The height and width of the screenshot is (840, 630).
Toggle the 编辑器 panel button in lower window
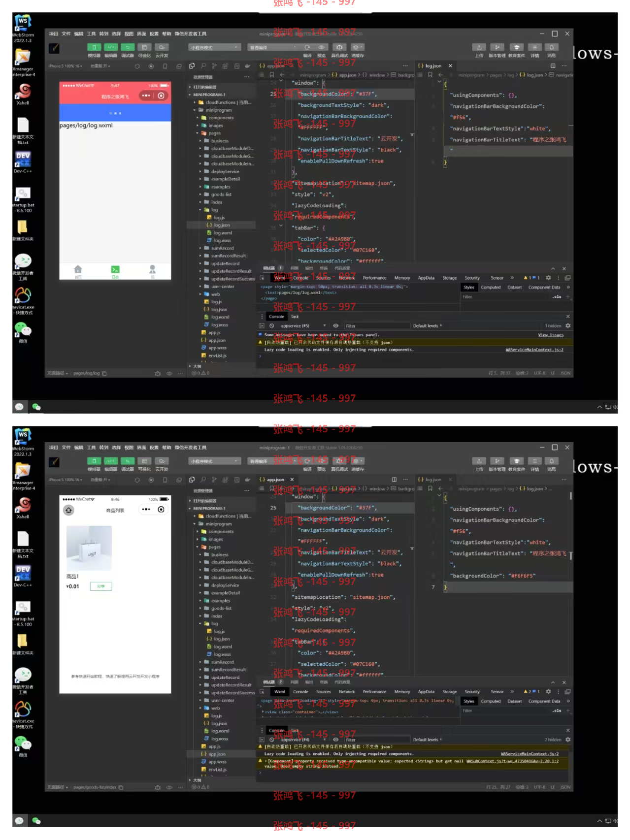pos(111,461)
